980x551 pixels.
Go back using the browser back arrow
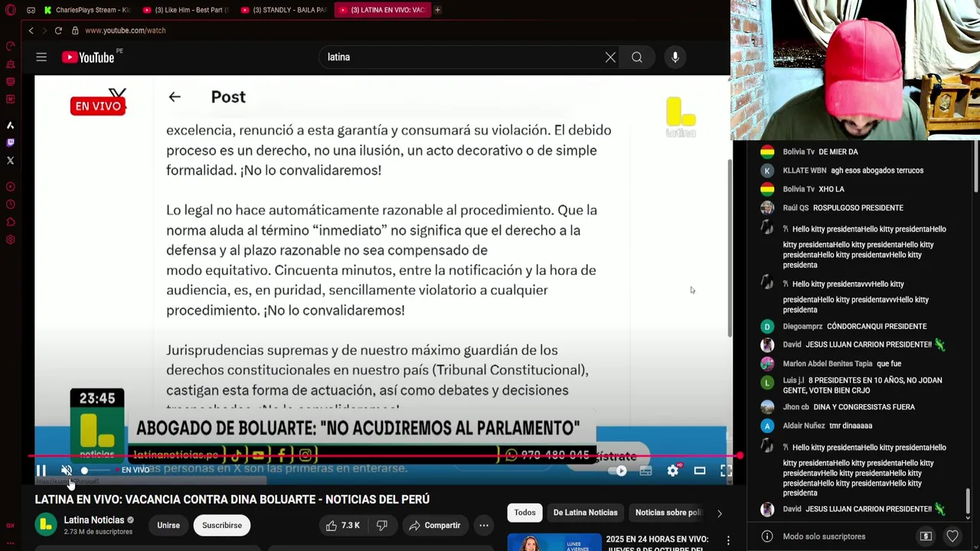pos(31,31)
